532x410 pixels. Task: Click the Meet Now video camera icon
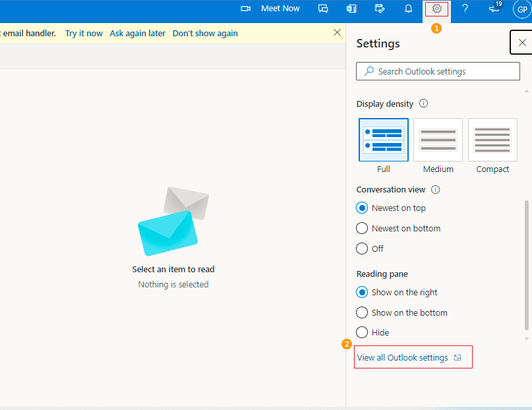click(246, 9)
